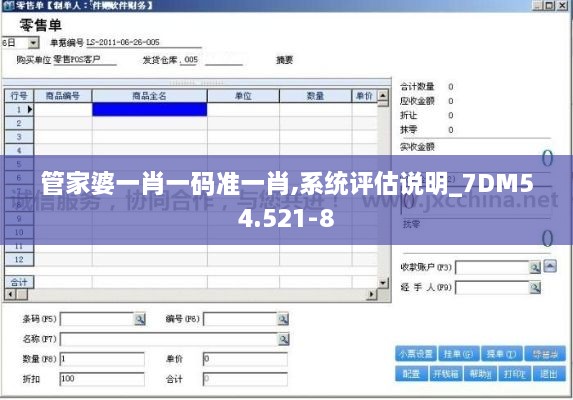The width and height of the screenshot is (573, 400).
Task: Click the 小票设置 button
Action: click(x=416, y=354)
